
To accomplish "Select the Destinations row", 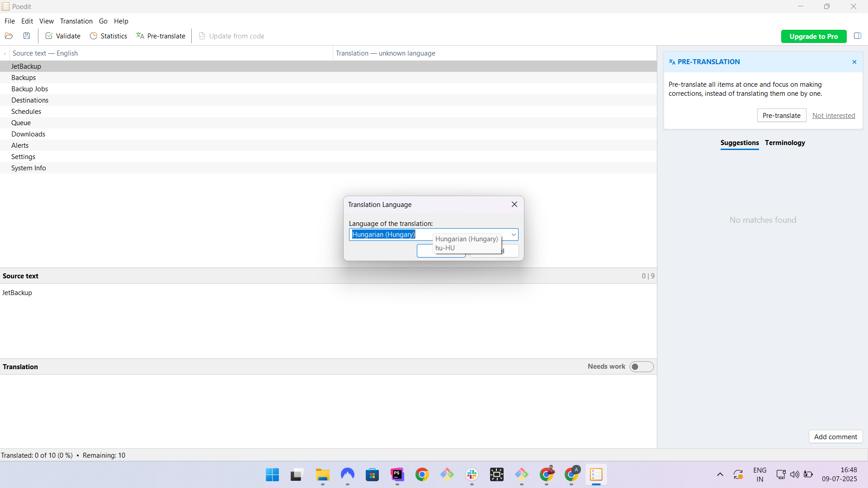I will (x=328, y=100).
